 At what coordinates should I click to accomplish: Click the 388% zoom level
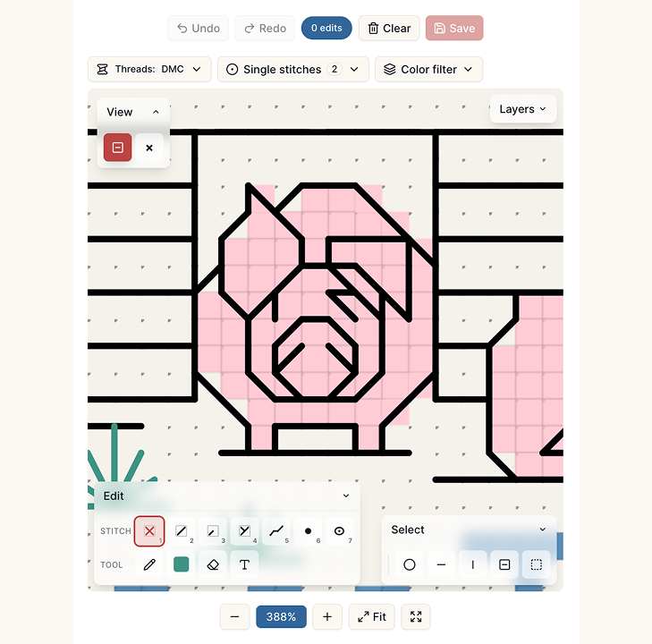tap(281, 616)
